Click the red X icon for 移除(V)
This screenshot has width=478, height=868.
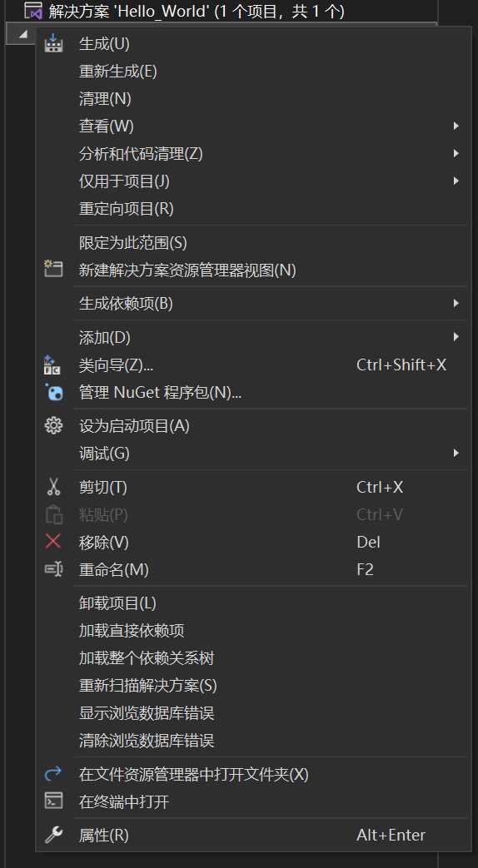[x=53, y=542]
